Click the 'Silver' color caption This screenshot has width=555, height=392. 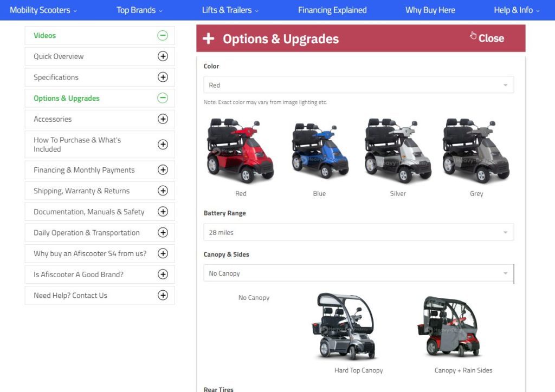398,193
